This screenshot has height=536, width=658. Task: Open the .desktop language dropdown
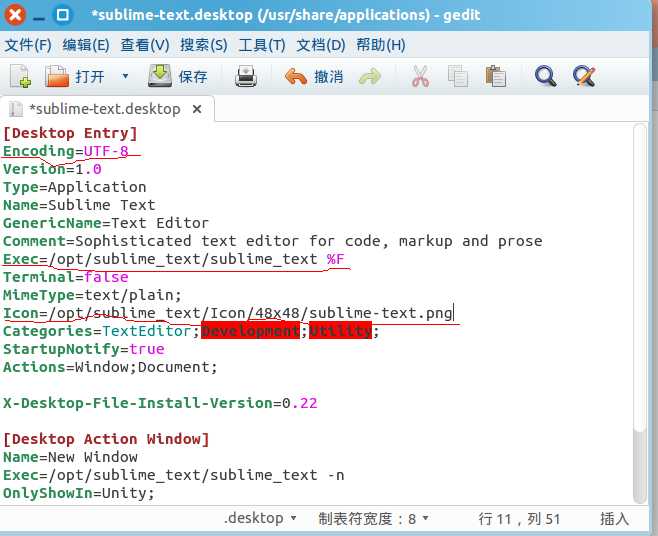tap(261, 518)
